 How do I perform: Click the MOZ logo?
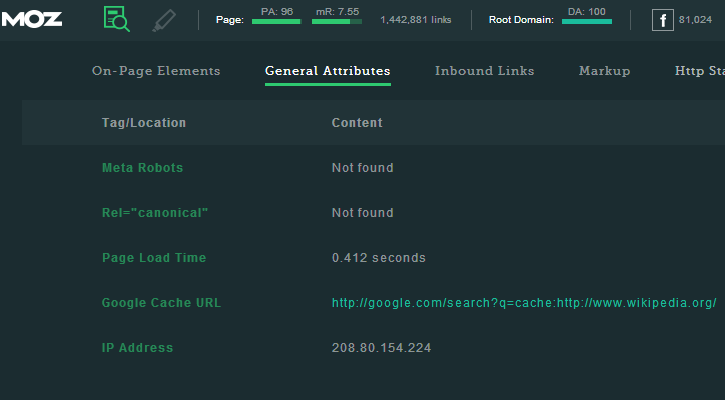click(x=31, y=19)
